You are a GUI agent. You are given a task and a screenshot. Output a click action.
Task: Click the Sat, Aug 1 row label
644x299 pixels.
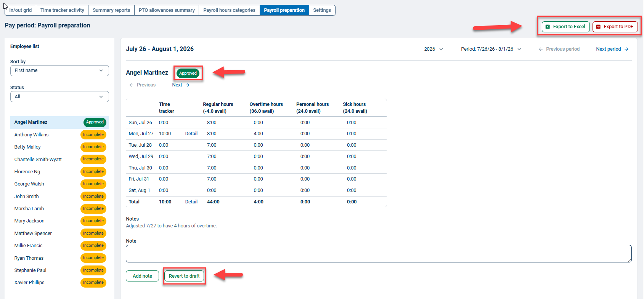pyautogui.click(x=139, y=190)
